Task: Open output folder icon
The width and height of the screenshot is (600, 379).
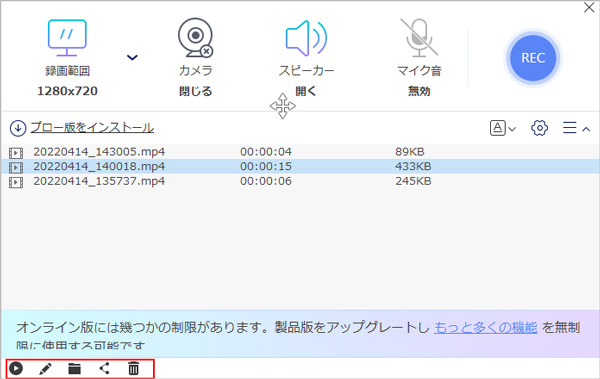Action: (x=75, y=369)
